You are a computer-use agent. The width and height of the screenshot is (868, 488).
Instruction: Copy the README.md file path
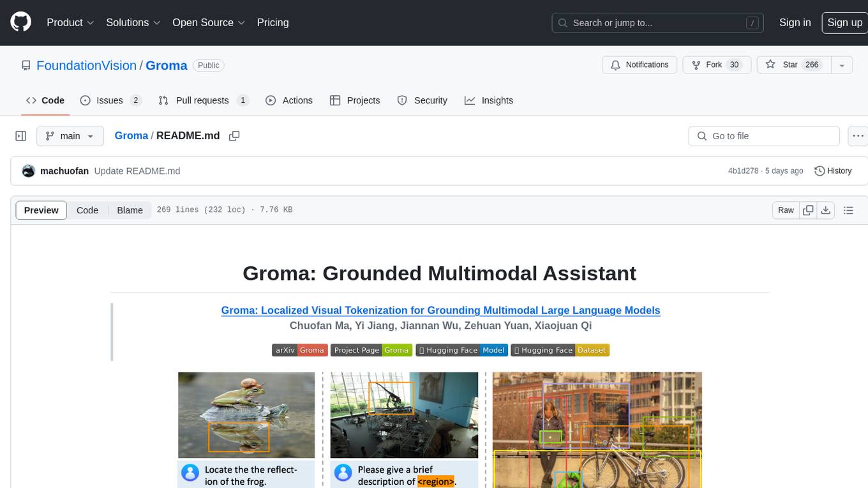pyautogui.click(x=234, y=136)
